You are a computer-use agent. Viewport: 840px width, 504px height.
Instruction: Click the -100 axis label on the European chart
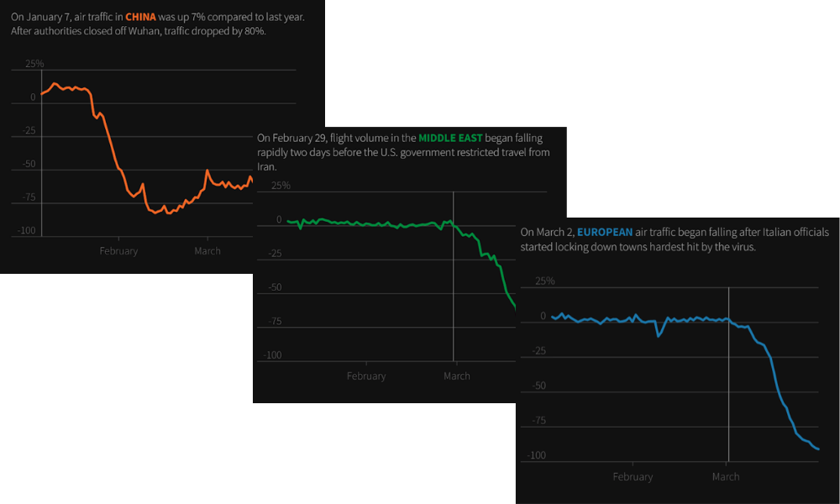[534, 456]
